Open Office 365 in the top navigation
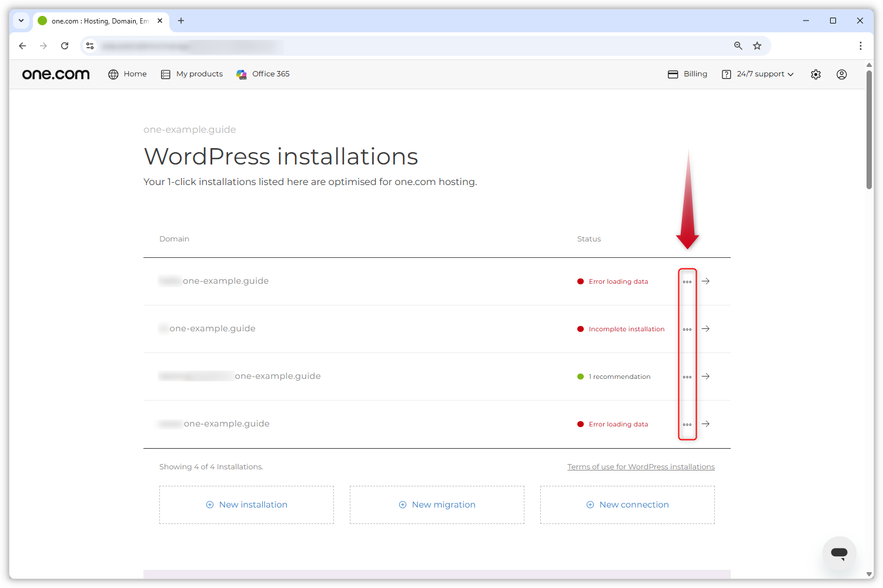 click(x=263, y=74)
